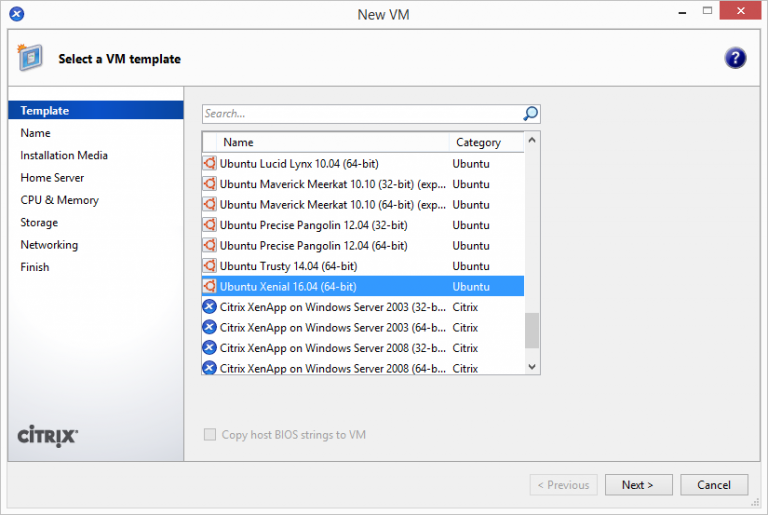Click the template list scrollbar thumb
This screenshot has height=515, width=768.
click(532, 329)
